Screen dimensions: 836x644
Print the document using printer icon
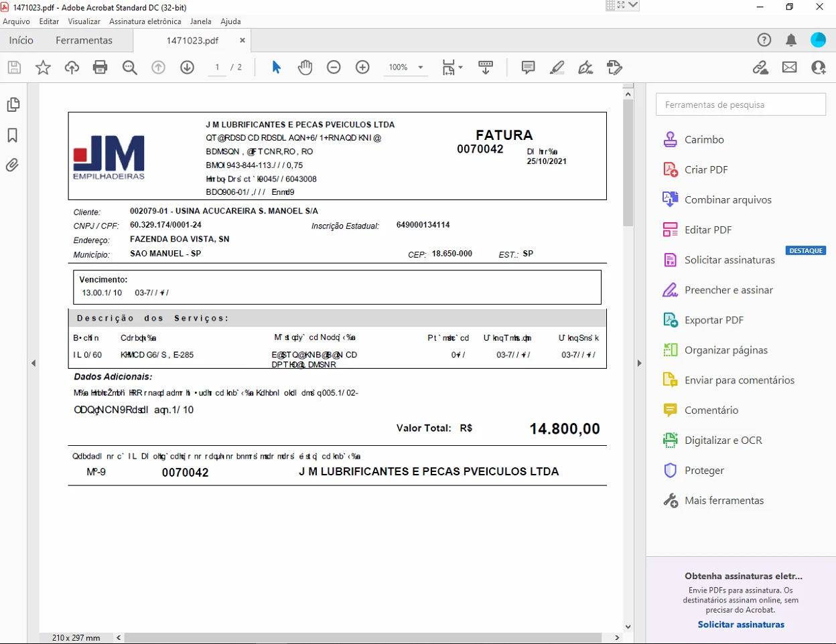pos(100,68)
